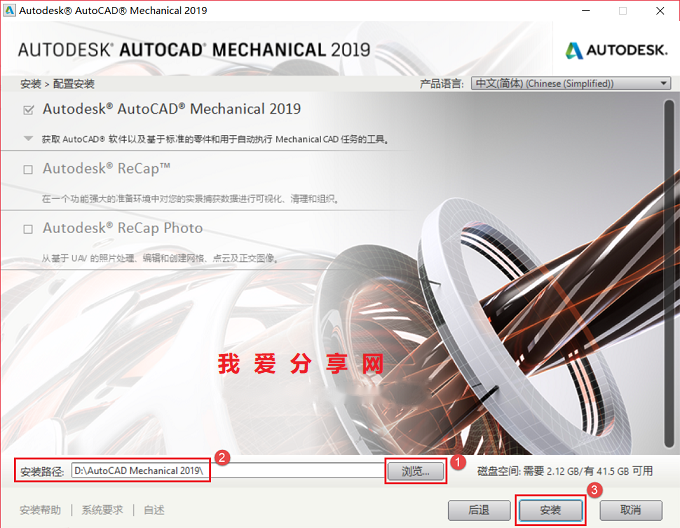Expand the AutoCAD Mechanical description triangle
Image resolution: width=680 pixels, height=528 pixels.
tap(28, 139)
